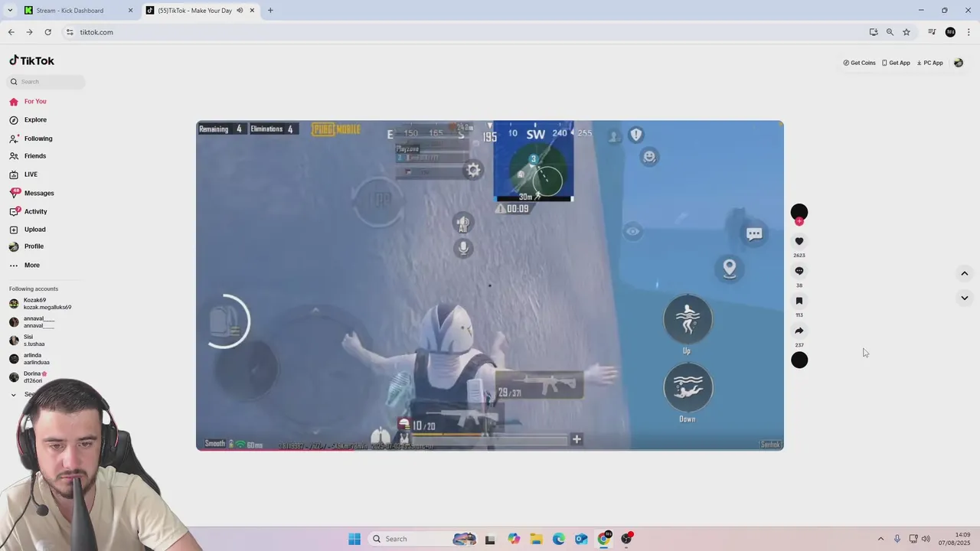Open the video comments
The width and height of the screenshot is (980, 551).
(799, 271)
